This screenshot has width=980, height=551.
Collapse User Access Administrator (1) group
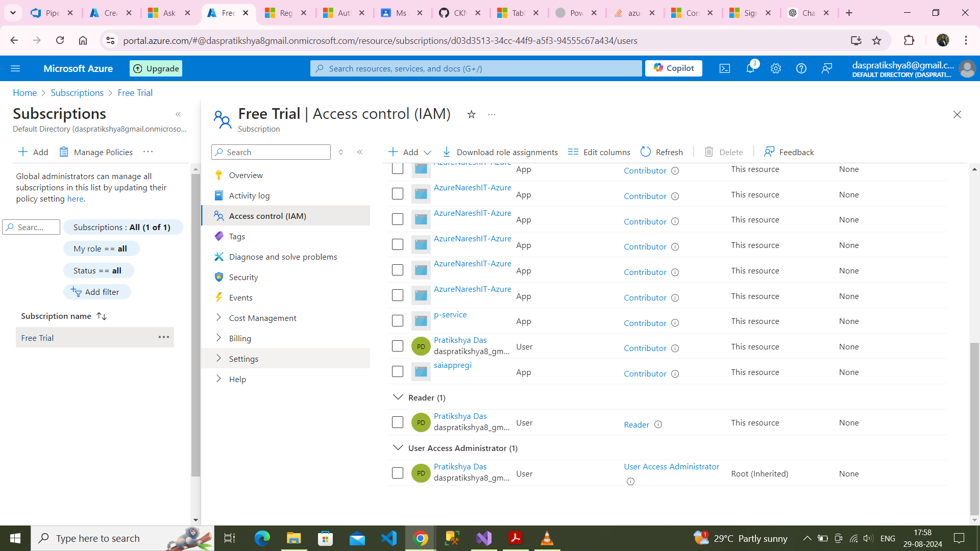[398, 447]
